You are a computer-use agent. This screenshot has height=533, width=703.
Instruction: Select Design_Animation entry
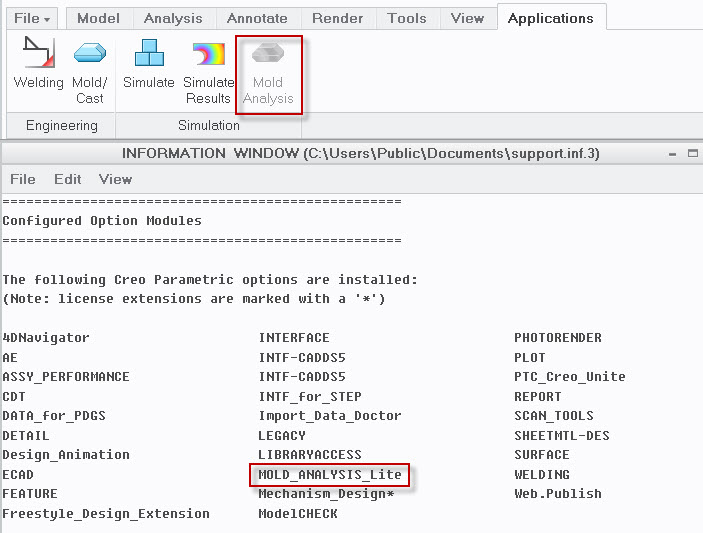66,455
